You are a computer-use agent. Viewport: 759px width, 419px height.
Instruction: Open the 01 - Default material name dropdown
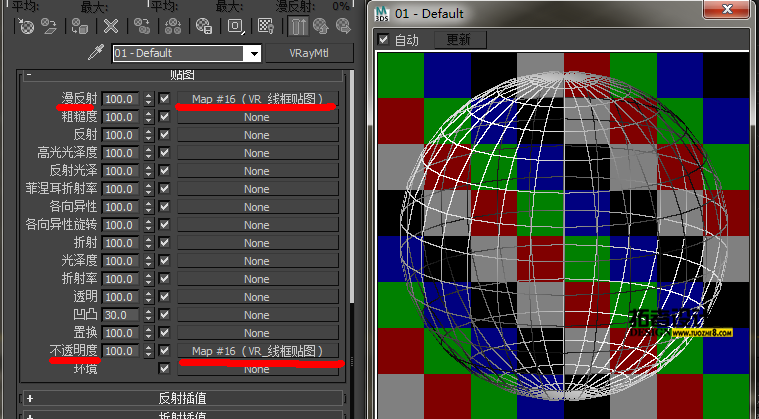(x=254, y=54)
